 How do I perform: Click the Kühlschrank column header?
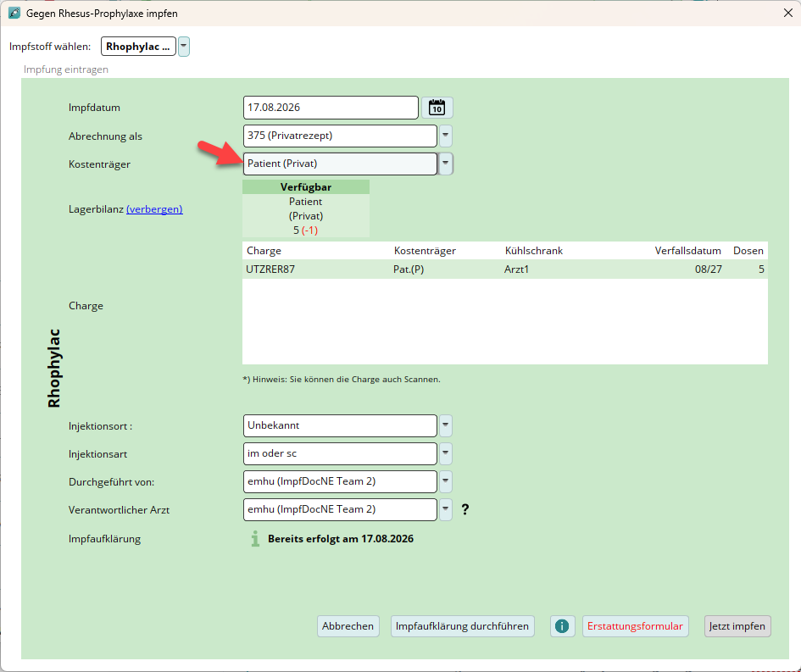534,251
